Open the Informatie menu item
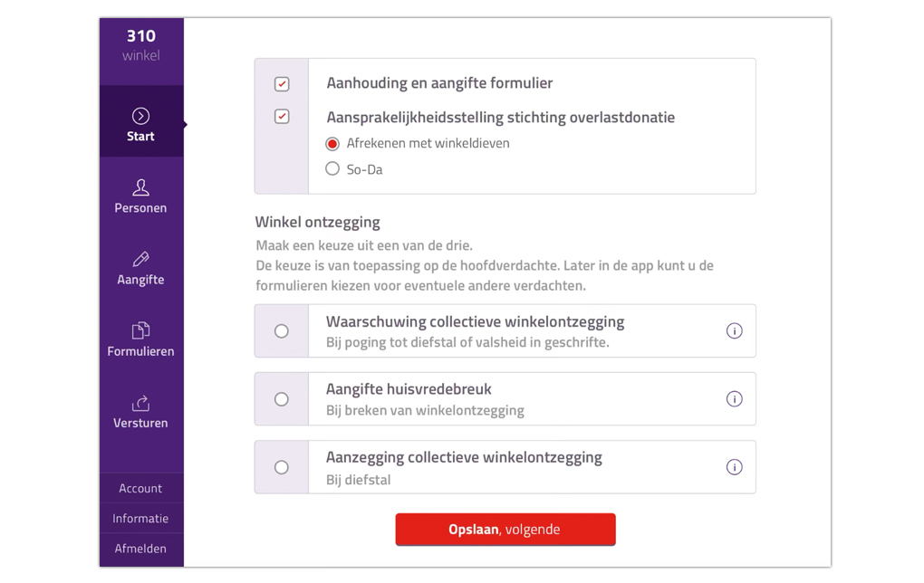Viewport: 924px width, 583px height. [x=141, y=518]
